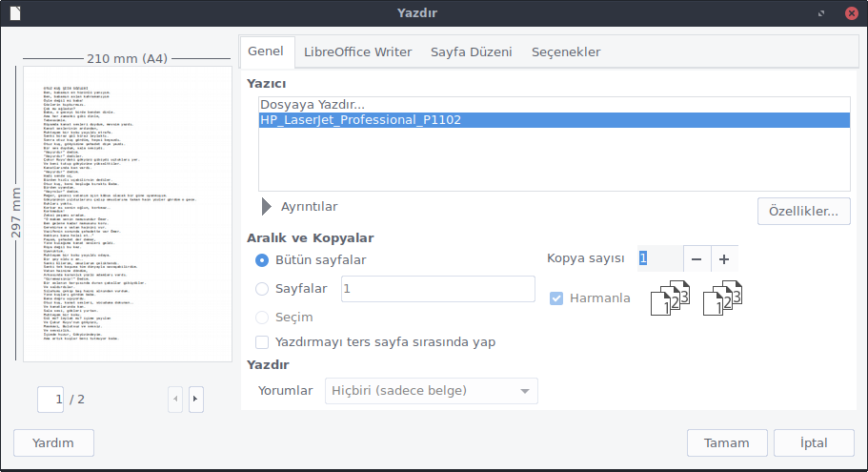Click the previous preview page arrow
The height and width of the screenshot is (472, 868).
tap(174, 399)
